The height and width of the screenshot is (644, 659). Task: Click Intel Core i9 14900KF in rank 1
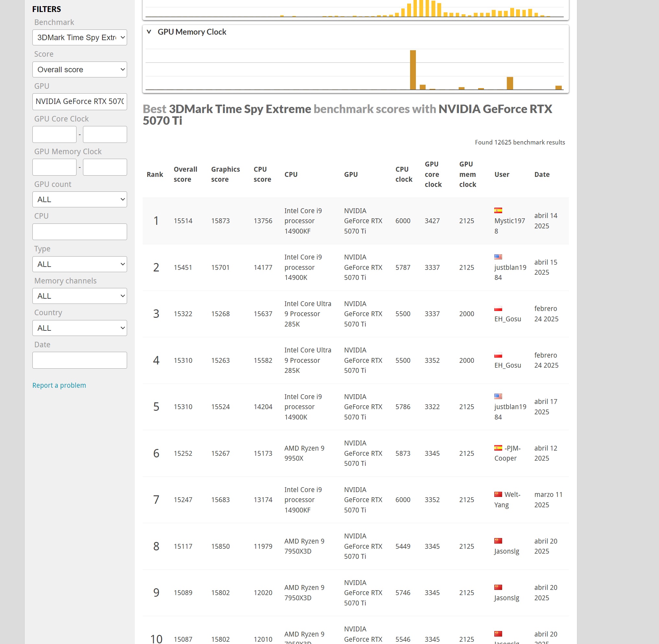point(303,221)
